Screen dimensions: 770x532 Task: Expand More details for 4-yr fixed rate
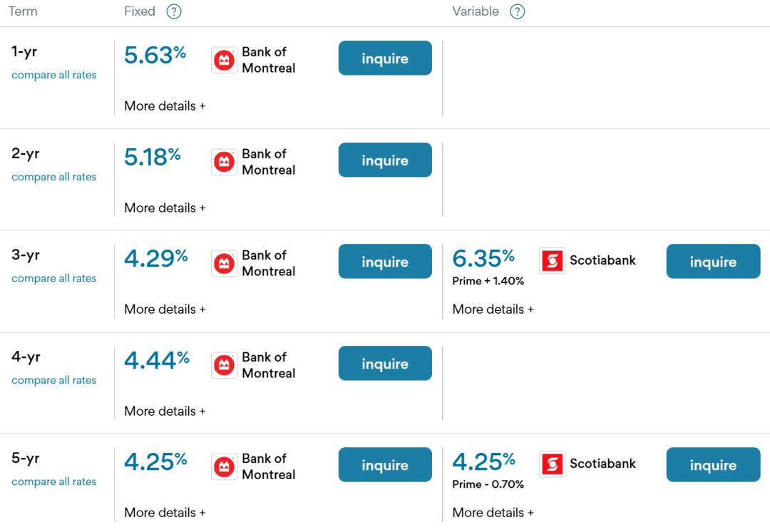165,411
